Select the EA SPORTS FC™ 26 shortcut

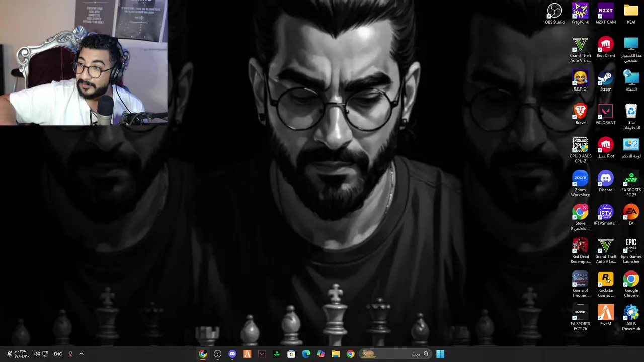pos(580,318)
